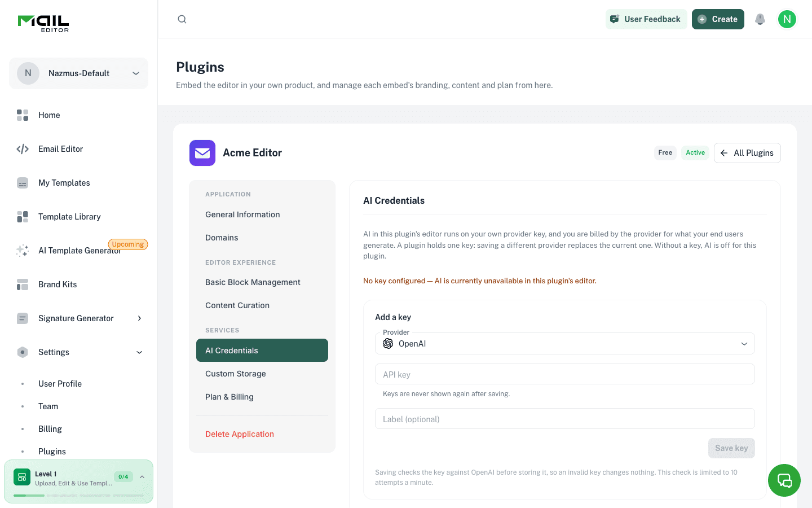Click the My Templates icon
This screenshot has height=508, width=812.
(23, 183)
